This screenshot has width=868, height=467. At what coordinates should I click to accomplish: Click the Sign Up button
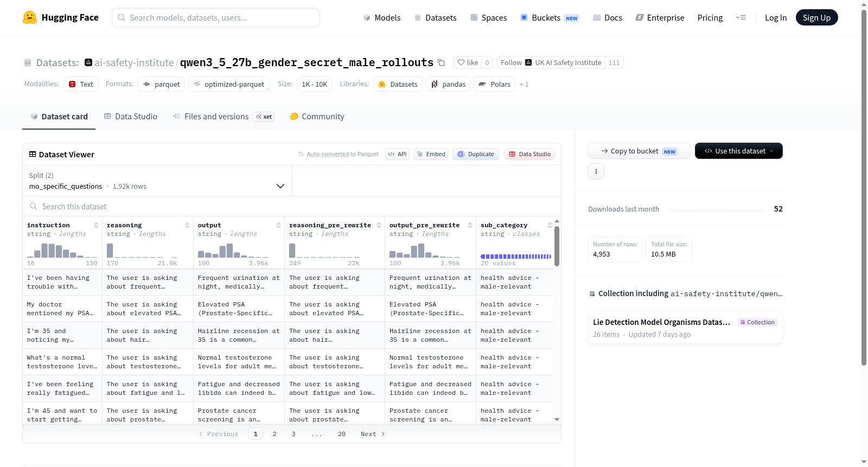click(816, 17)
